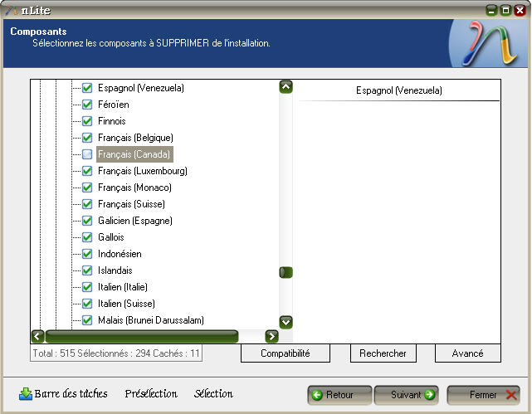Uncheck Galicien (Espagne) checkbox
Image resolution: width=532 pixels, height=414 pixels.
(x=87, y=221)
